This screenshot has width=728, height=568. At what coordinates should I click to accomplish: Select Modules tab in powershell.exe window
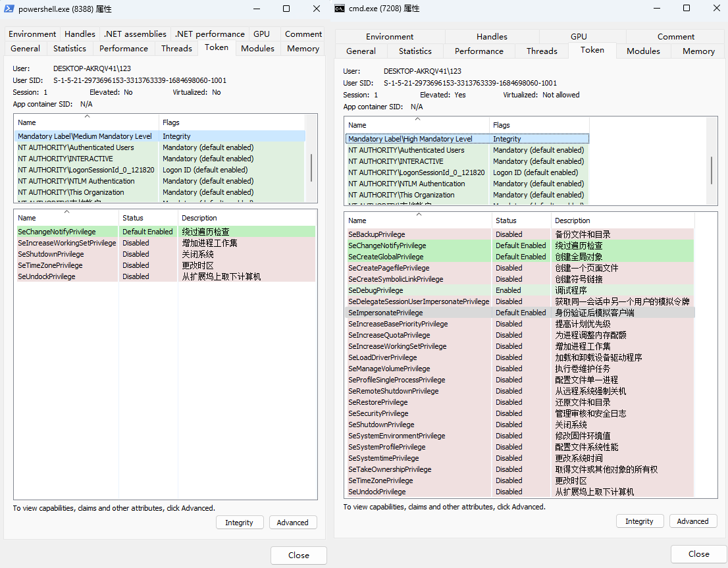(x=257, y=48)
